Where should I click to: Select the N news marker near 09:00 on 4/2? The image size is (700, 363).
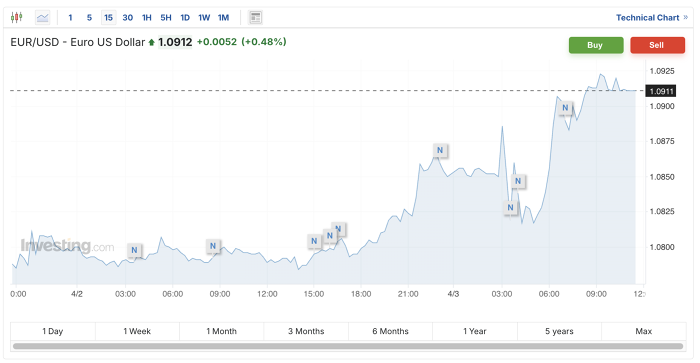(213, 246)
